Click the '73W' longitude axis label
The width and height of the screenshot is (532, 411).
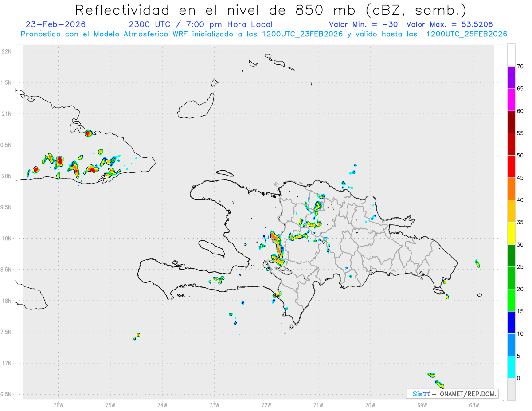click(x=214, y=405)
